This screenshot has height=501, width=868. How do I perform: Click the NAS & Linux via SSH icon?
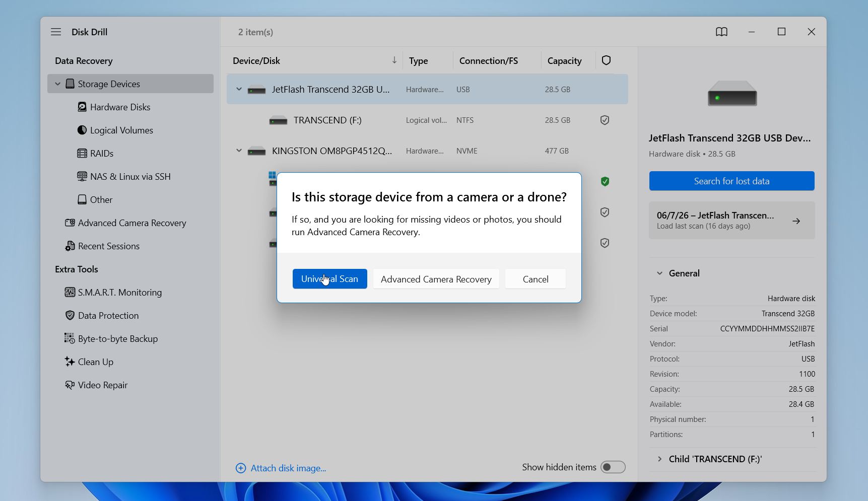point(82,176)
